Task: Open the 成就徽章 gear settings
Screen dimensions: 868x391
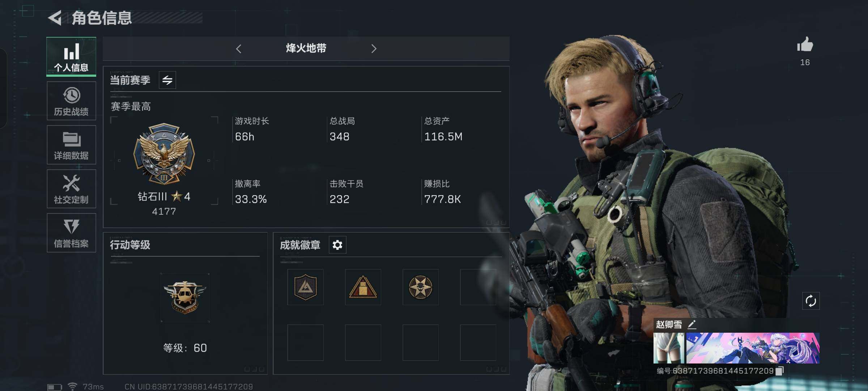Action: click(x=337, y=245)
